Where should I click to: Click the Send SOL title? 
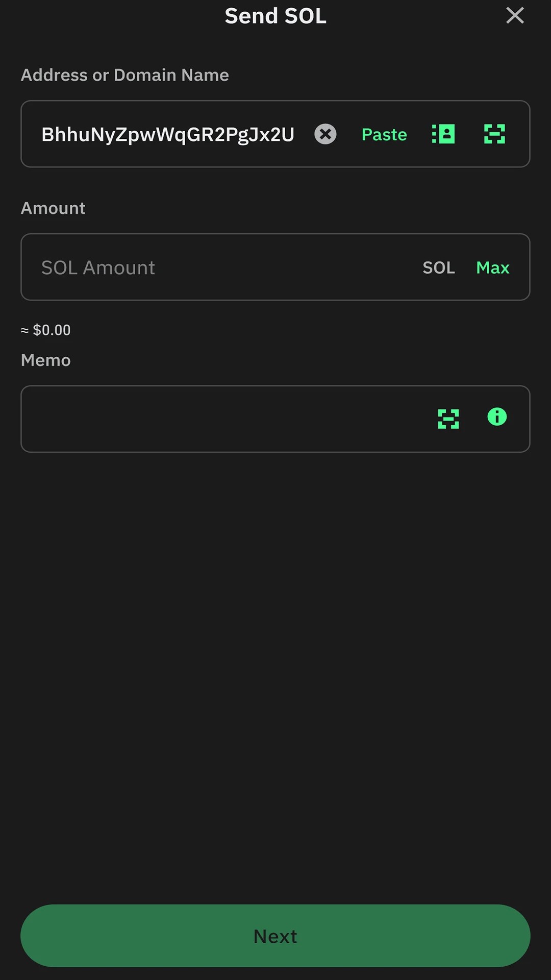coord(275,16)
